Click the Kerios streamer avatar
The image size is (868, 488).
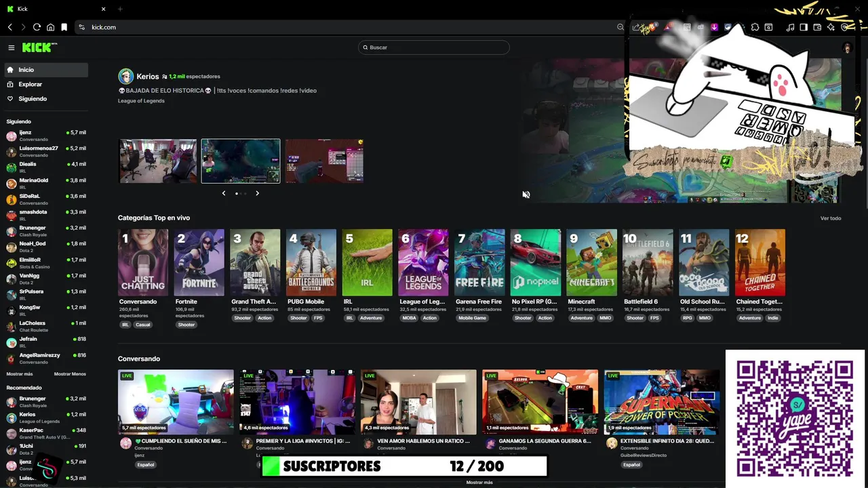[x=125, y=76]
